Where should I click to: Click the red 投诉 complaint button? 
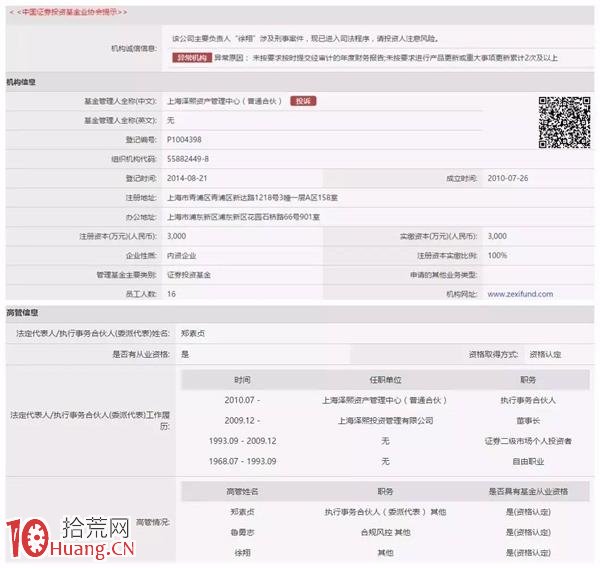[x=303, y=101]
